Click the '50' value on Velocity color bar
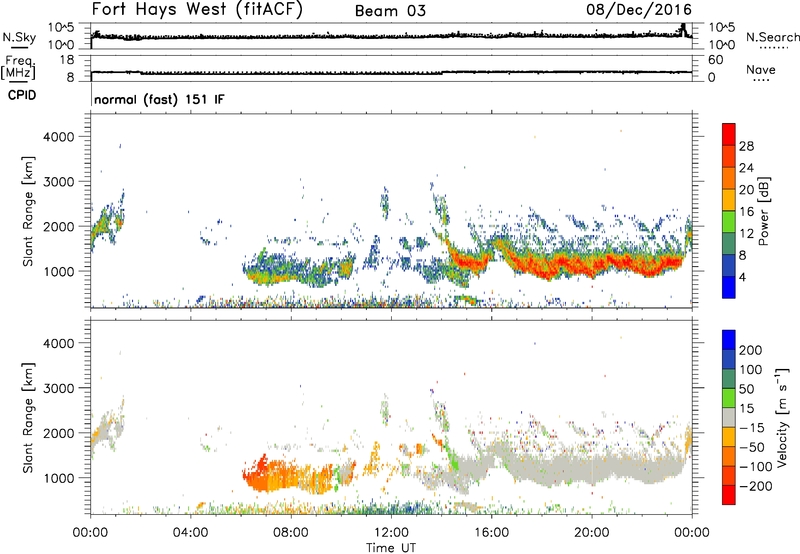800x554 pixels. pyautogui.click(x=746, y=389)
